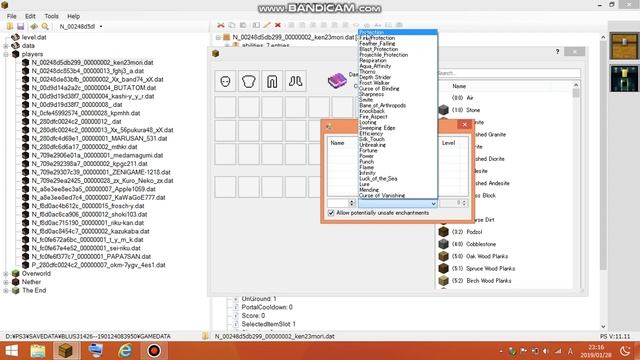Click the enchantment level stepper field
Screen dimensions: 640x360
pyautogui.click(x=453, y=203)
